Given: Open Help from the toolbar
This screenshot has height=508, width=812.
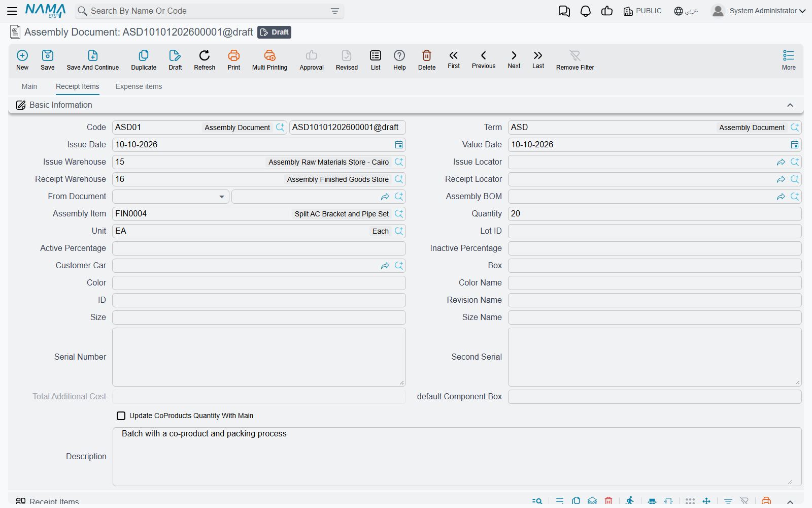Looking at the screenshot, I should coord(399,60).
